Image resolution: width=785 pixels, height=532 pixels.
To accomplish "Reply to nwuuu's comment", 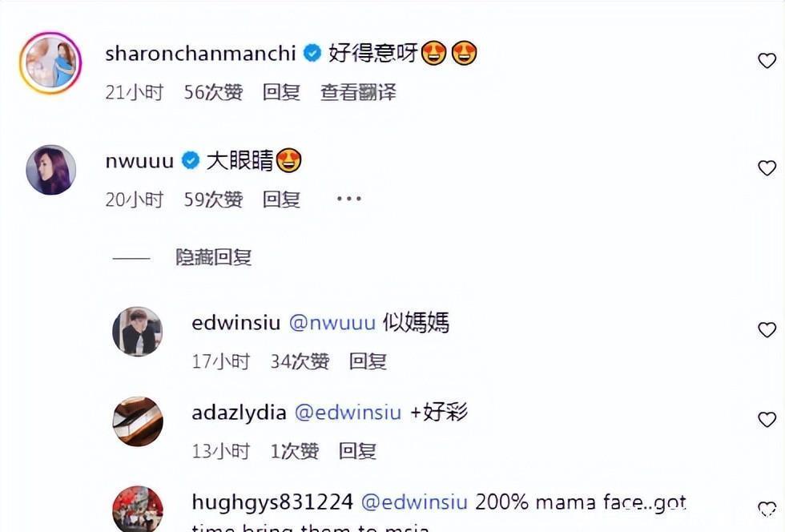I will [x=281, y=199].
